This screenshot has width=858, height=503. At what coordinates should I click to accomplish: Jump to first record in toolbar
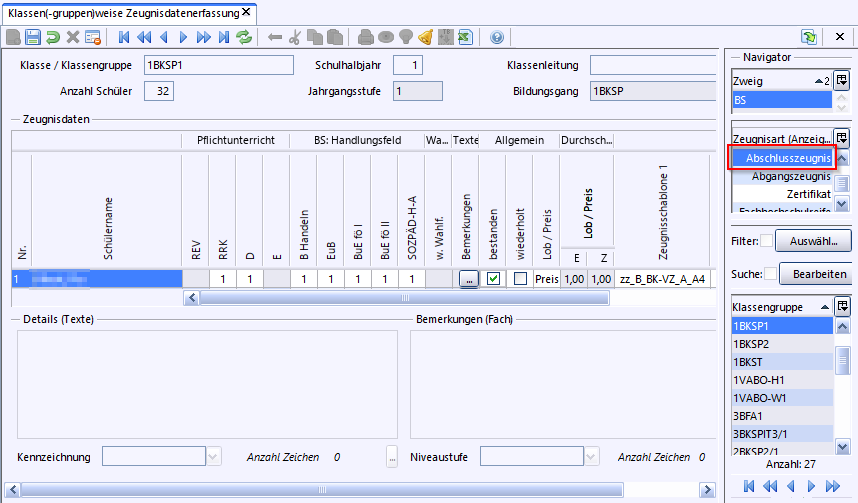point(124,37)
